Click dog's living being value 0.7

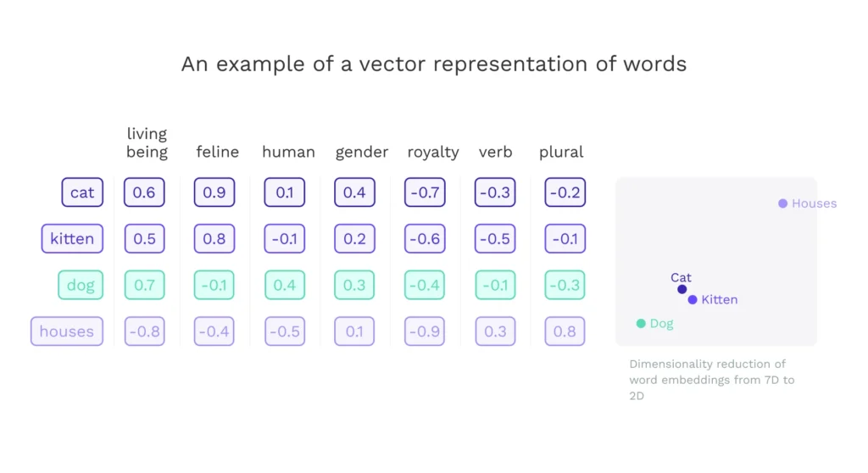click(x=144, y=285)
